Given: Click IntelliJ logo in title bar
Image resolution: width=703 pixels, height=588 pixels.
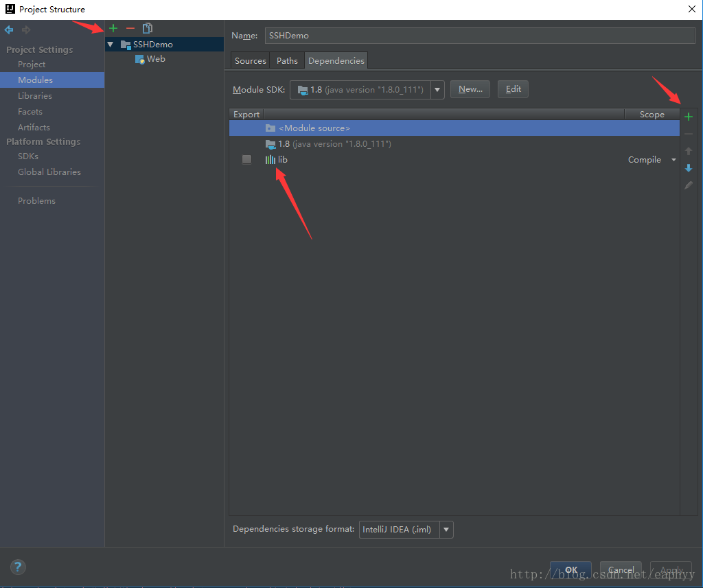Looking at the screenshot, I should [10, 9].
